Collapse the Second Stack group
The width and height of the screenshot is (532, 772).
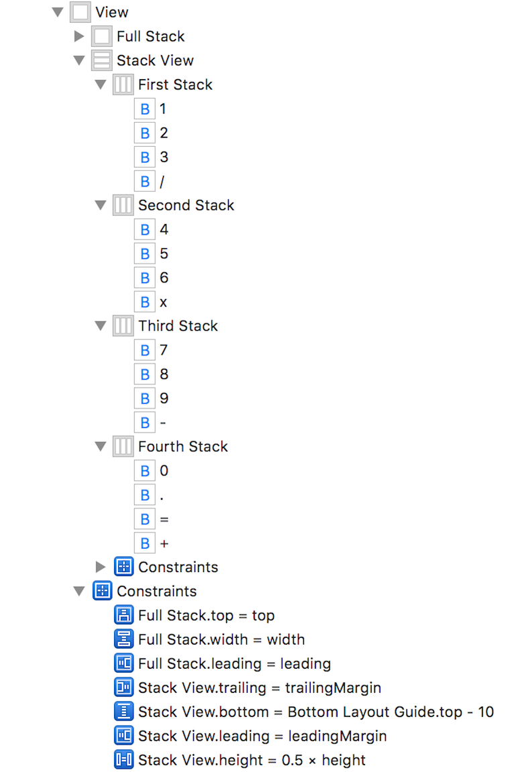[x=100, y=205]
